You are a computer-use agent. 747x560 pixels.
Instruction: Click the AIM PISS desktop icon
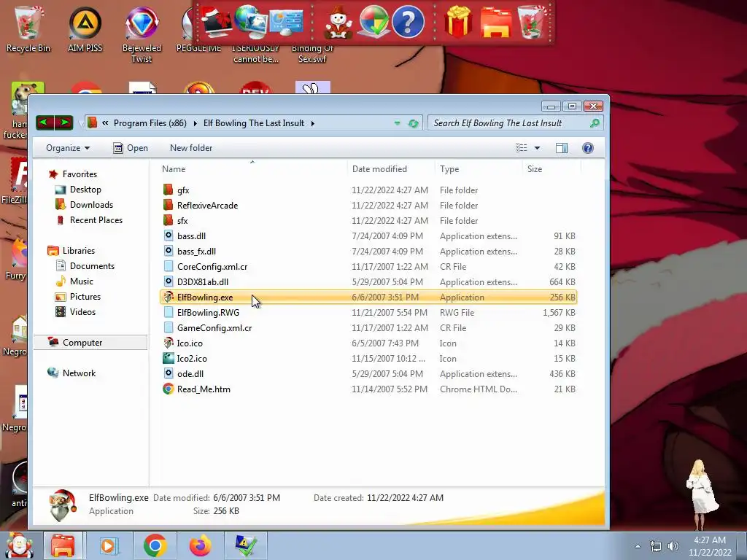(x=85, y=29)
